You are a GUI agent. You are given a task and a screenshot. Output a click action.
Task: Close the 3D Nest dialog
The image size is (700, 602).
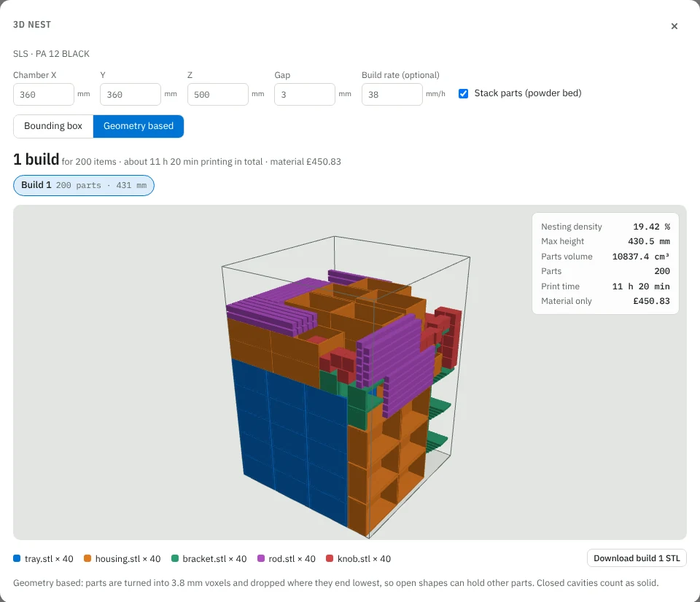click(x=674, y=26)
